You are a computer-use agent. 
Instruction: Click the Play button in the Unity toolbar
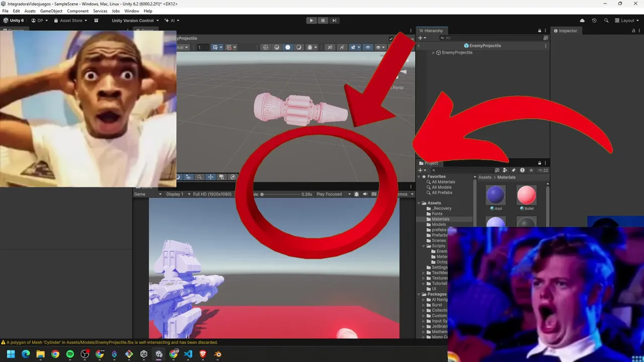point(311,21)
